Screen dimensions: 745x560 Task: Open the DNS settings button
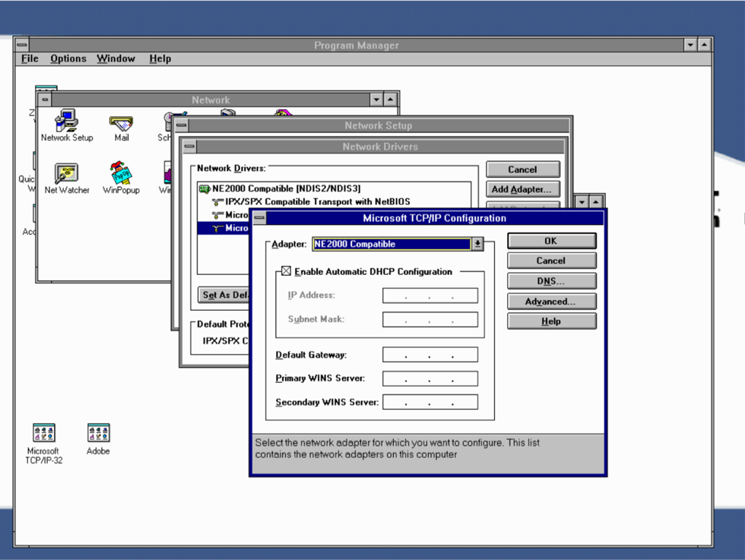[x=552, y=281]
